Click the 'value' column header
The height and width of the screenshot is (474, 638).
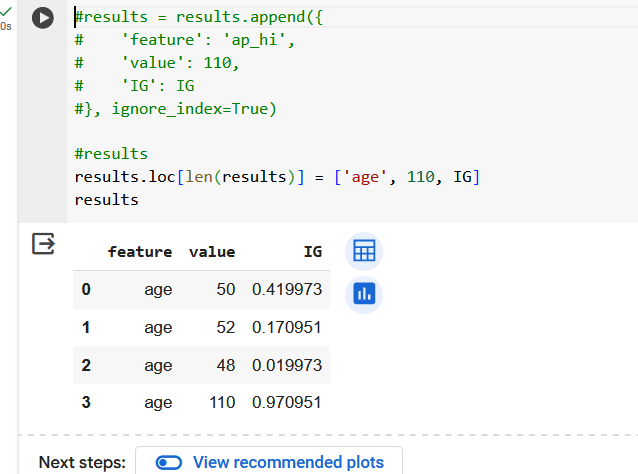point(212,252)
